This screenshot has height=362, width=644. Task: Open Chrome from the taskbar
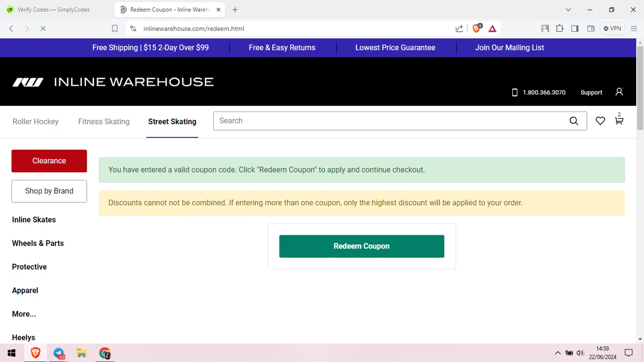tap(105, 353)
